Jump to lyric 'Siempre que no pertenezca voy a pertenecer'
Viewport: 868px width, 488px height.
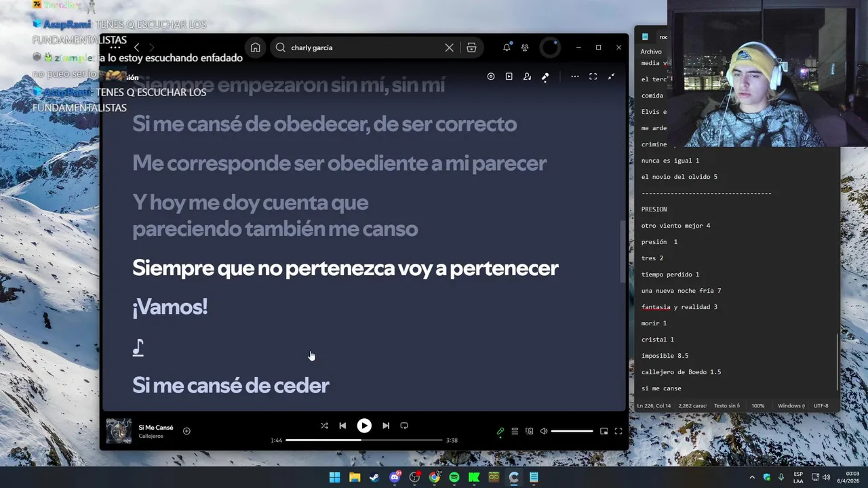click(345, 268)
